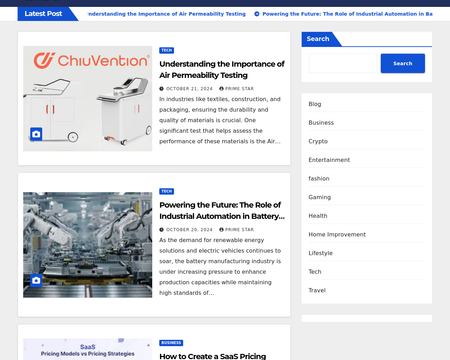Click ticker headline about Air Permeability Testing
Viewport: 450px width, 360px height.
167,14
